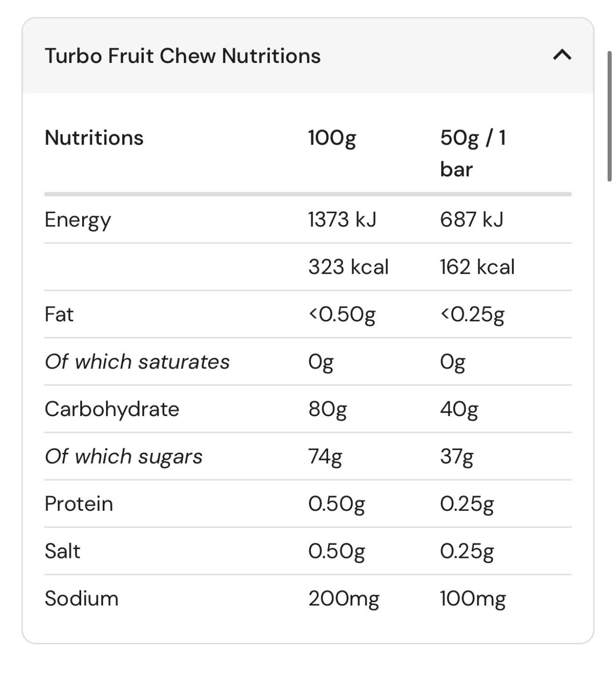Select the 80g carbohydrate value
This screenshot has height=695, width=616.
(x=327, y=409)
